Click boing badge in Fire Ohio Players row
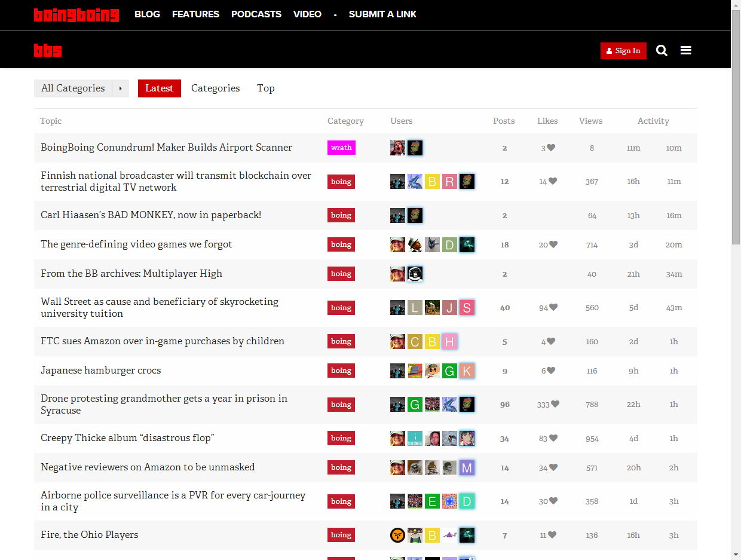The image size is (741, 560). (x=341, y=535)
